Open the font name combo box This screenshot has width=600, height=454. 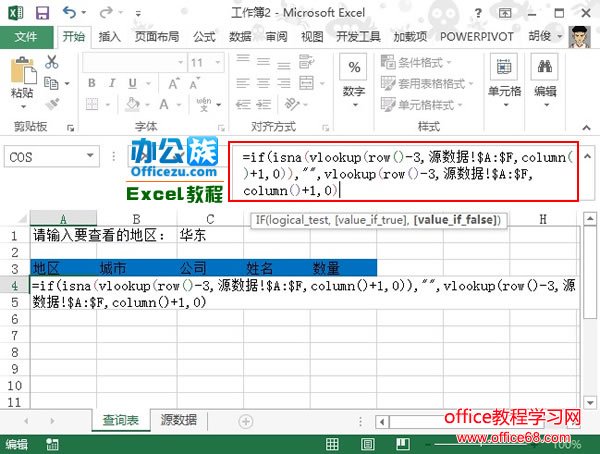(134, 62)
